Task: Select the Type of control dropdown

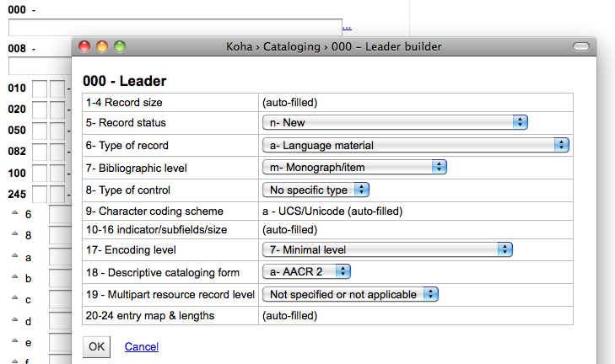Action: click(316, 190)
